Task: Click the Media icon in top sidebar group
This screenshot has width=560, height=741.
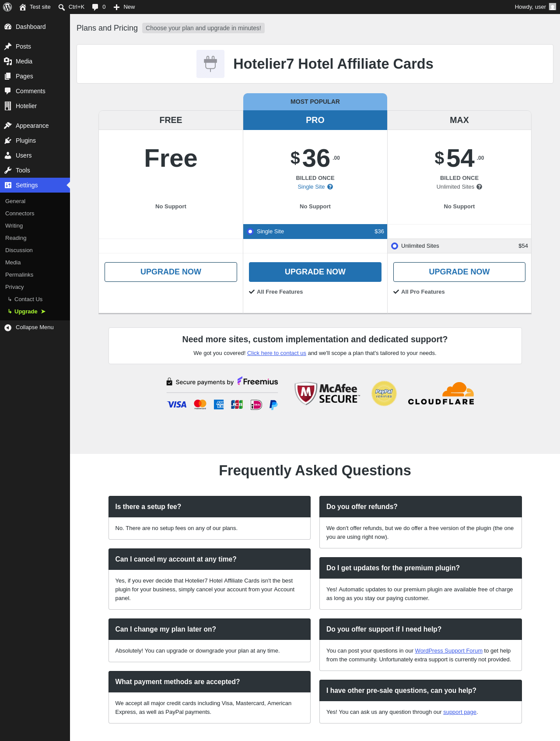Action: pyautogui.click(x=8, y=61)
